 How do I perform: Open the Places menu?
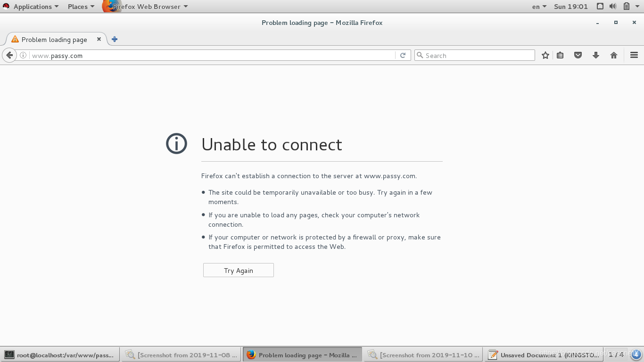(x=81, y=7)
